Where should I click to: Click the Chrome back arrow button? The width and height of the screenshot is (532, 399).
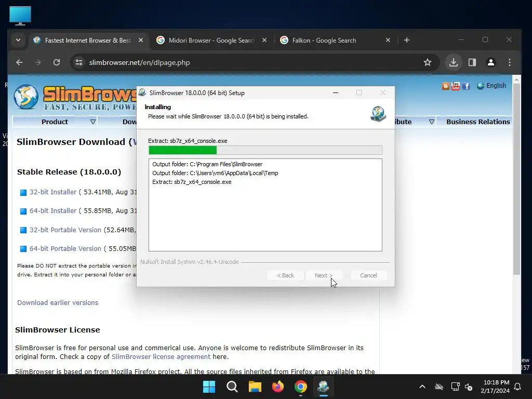[x=19, y=62]
